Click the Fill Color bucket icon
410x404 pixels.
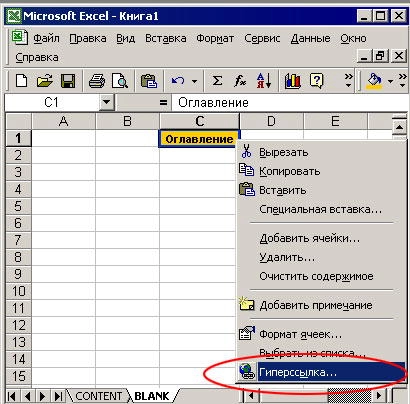click(x=375, y=81)
